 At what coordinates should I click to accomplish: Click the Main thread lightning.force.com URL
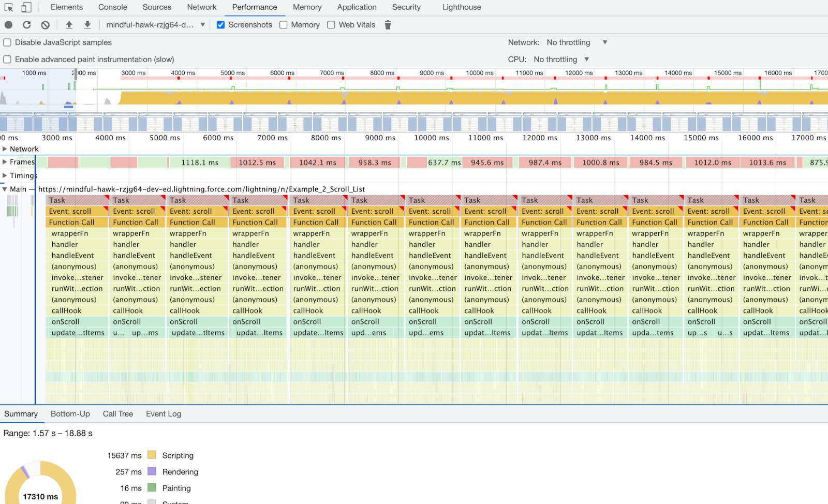(201, 189)
